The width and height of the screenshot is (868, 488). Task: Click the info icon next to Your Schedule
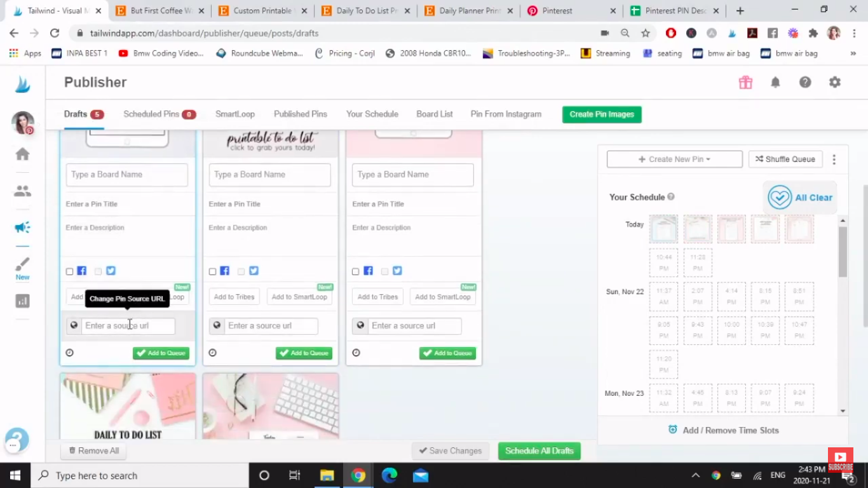pyautogui.click(x=671, y=197)
